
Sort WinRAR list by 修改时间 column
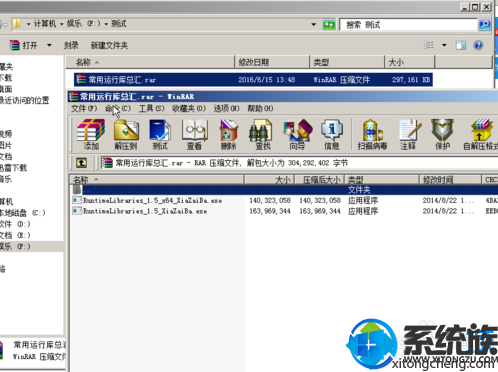[450, 180]
